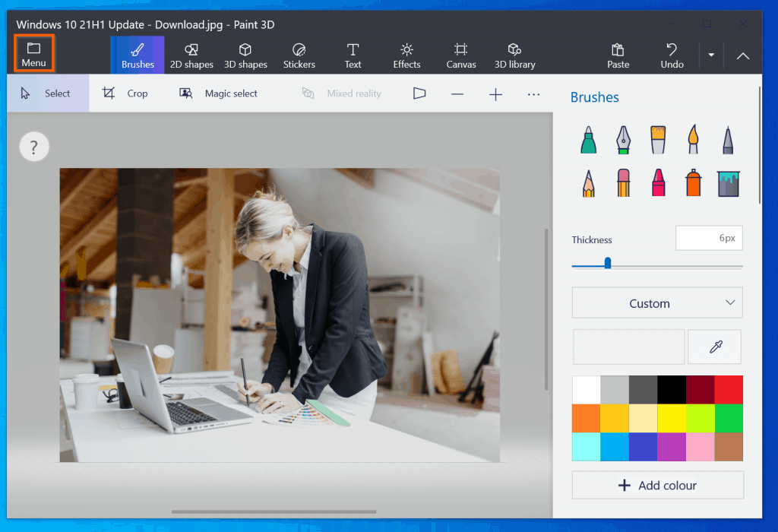Choose the Crop tool
The width and height of the screenshot is (778, 532).
tap(125, 93)
